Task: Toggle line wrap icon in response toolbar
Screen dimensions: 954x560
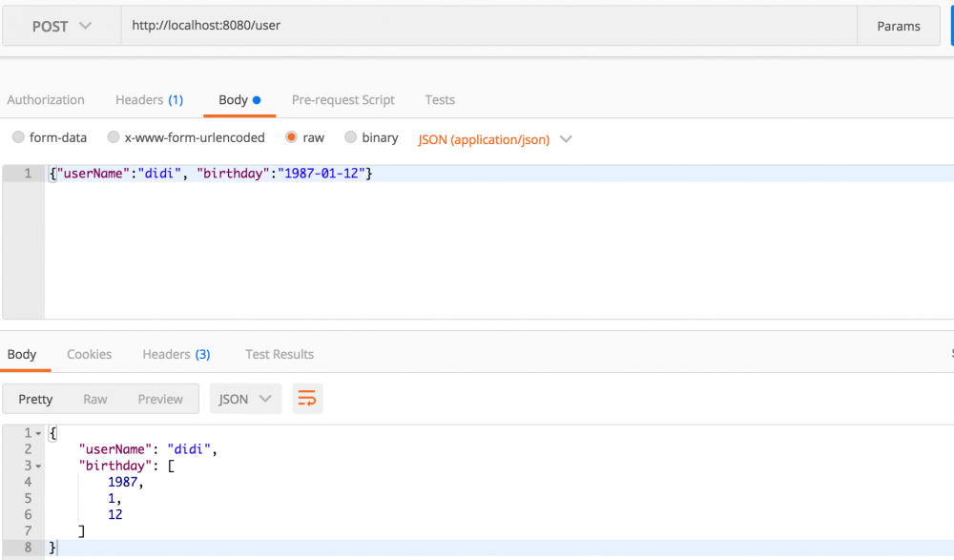Action: (307, 399)
